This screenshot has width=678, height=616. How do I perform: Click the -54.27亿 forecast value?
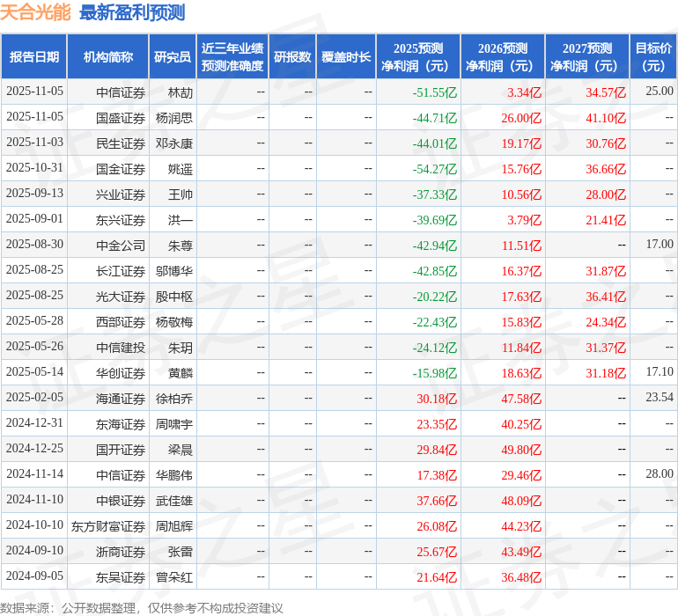[435, 168]
